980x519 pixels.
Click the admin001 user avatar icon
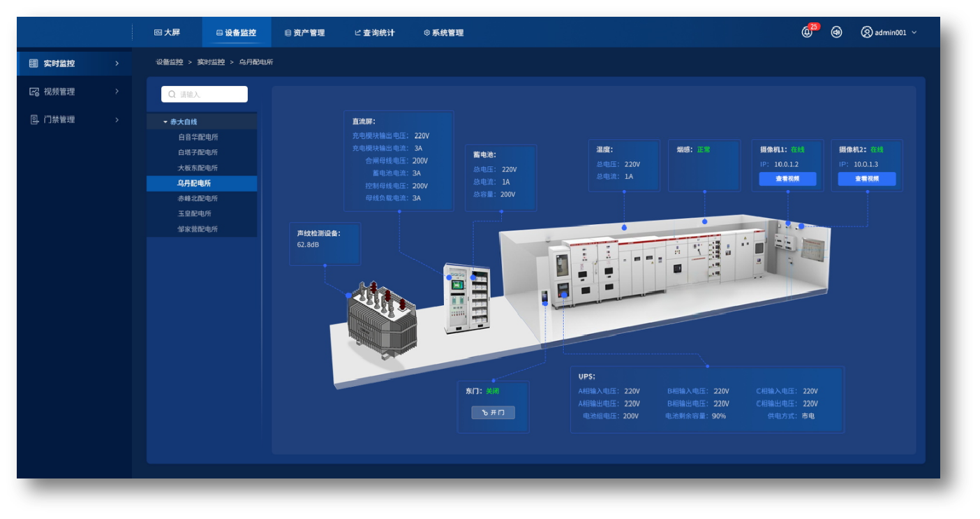[867, 32]
